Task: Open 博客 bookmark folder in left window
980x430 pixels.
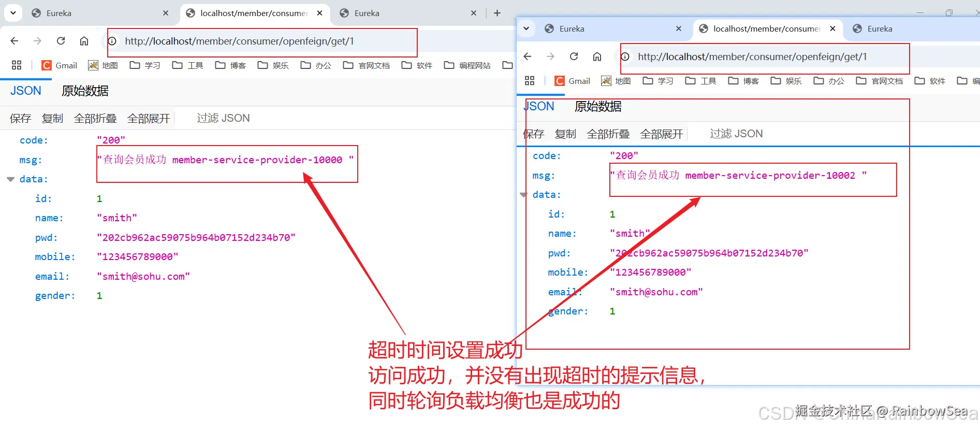Action: pyautogui.click(x=231, y=65)
